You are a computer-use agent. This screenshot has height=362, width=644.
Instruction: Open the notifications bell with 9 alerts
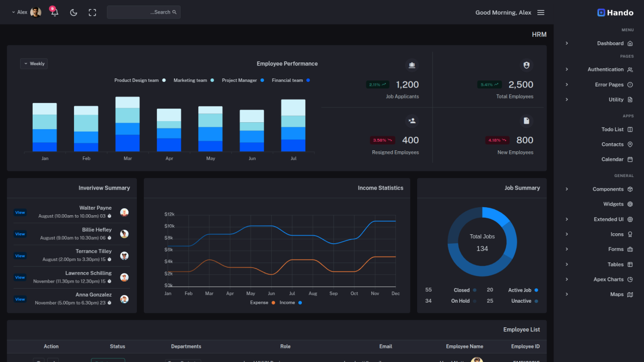point(54,12)
